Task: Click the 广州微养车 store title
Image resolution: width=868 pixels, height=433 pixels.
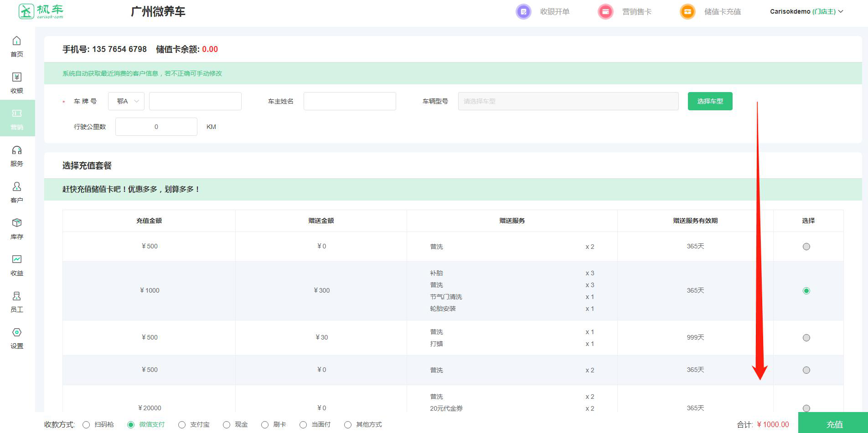Action: tap(158, 12)
